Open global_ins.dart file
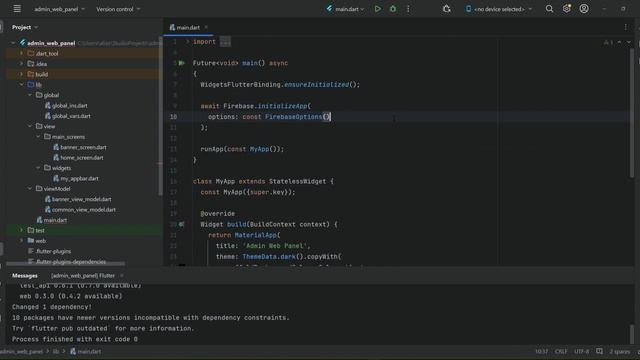 (69, 105)
